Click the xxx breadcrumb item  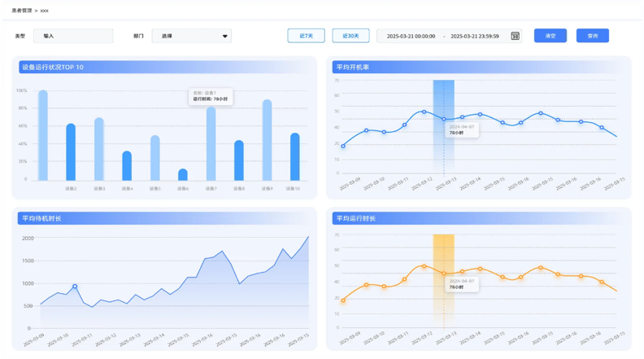pos(45,11)
